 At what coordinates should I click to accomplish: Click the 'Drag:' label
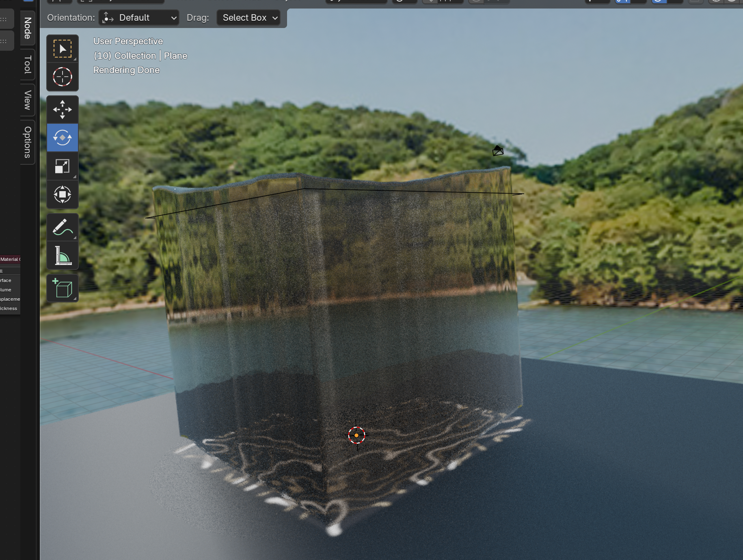(198, 18)
